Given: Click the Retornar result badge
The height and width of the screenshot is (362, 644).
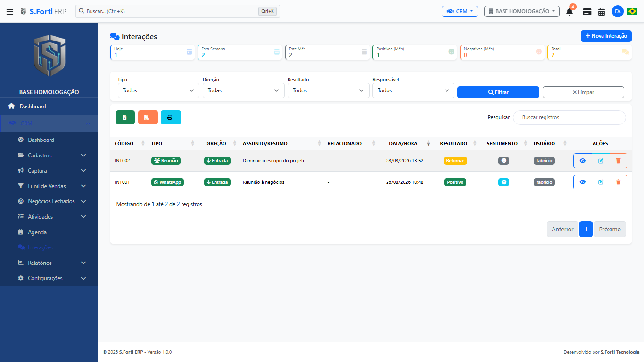Looking at the screenshot, I should [455, 161].
